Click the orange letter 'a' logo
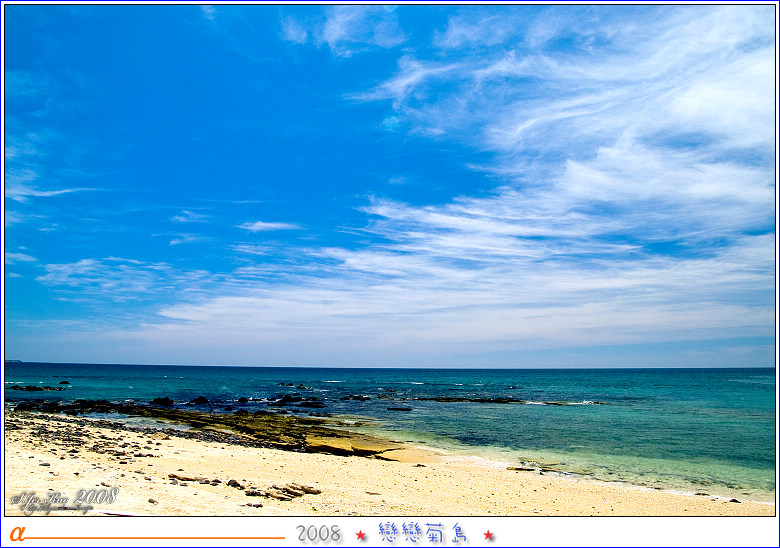This screenshot has width=780, height=548. coord(17,533)
